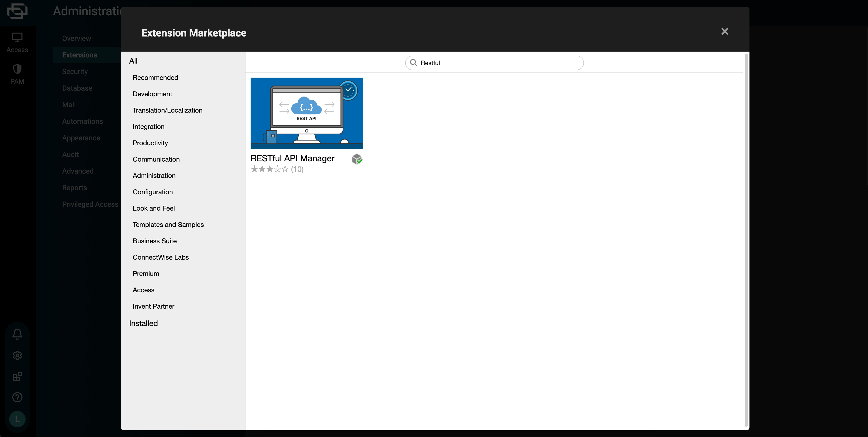Viewport: 868px width, 437px height.
Task: Select the Administration category
Action: [154, 175]
